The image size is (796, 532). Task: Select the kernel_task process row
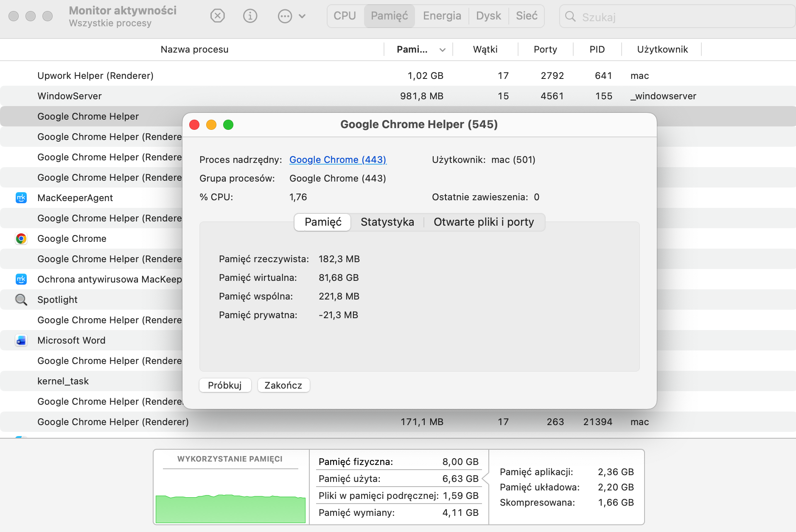[x=91, y=381]
